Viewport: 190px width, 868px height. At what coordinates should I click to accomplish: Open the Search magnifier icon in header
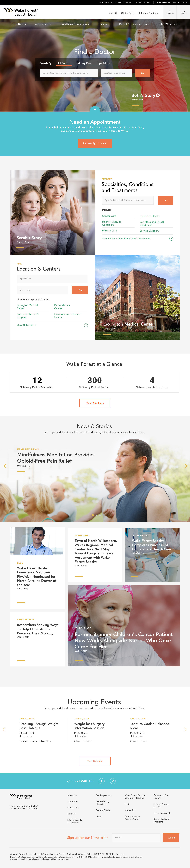[x=184, y=11]
